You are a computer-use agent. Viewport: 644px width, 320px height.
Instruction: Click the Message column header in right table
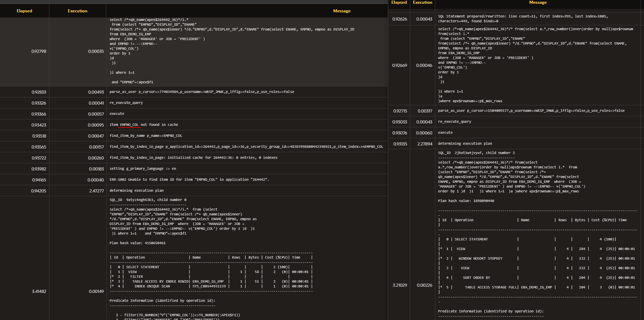(x=538, y=2)
